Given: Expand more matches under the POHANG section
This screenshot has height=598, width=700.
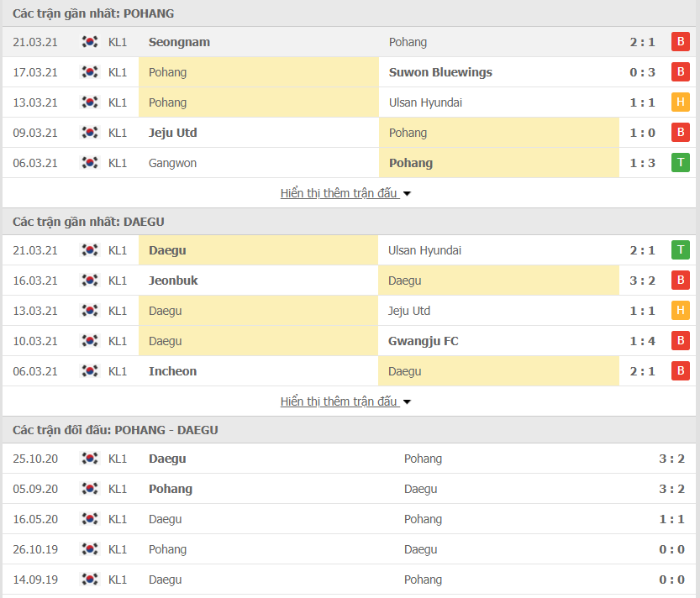Looking at the screenshot, I should 339,192.
